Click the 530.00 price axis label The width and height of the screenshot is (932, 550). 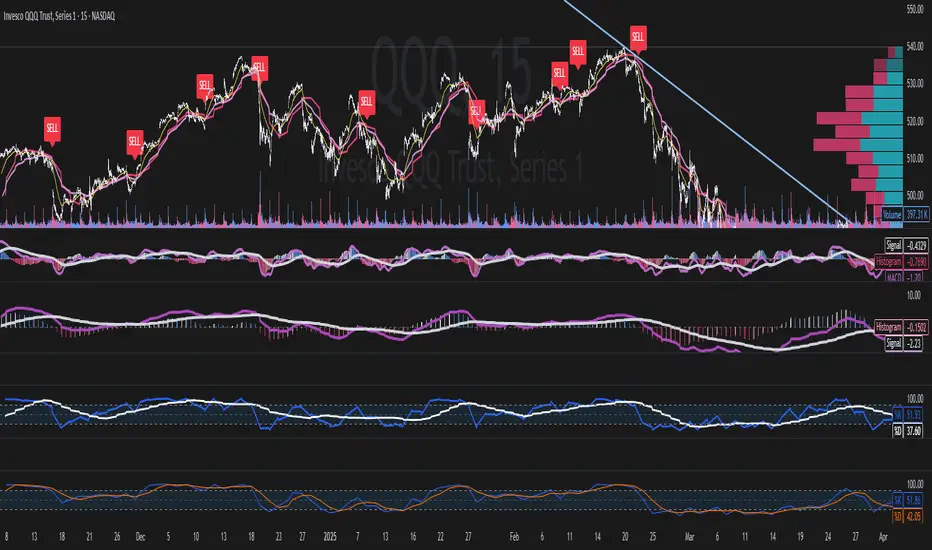(x=914, y=83)
